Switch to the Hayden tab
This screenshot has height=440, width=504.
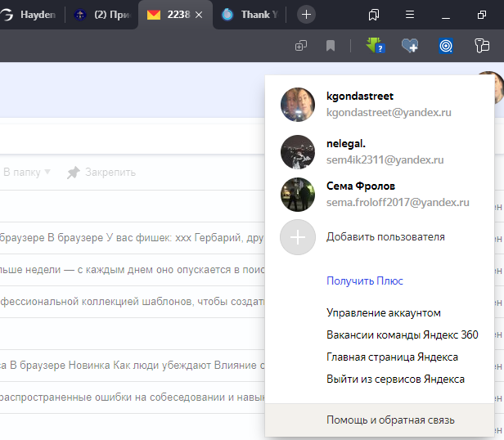tap(33, 15)
